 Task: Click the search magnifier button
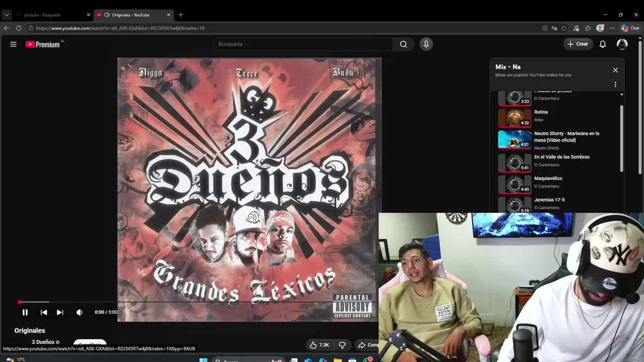tap(404, 44)
